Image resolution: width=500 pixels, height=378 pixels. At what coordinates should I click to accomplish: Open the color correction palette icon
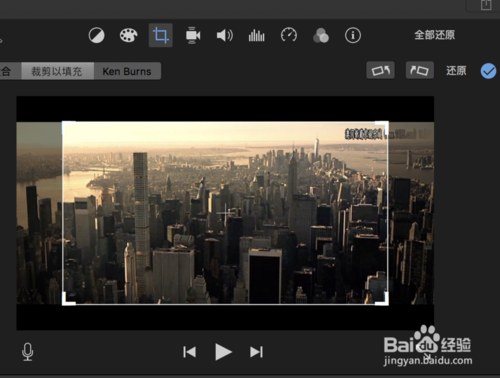click(x=128, y=35)
